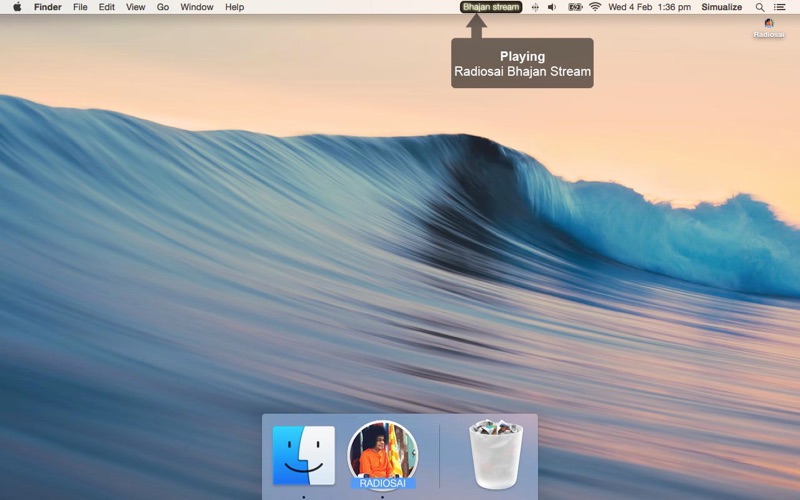
Task: Open the Edit menu
Action: pos(106,7)
